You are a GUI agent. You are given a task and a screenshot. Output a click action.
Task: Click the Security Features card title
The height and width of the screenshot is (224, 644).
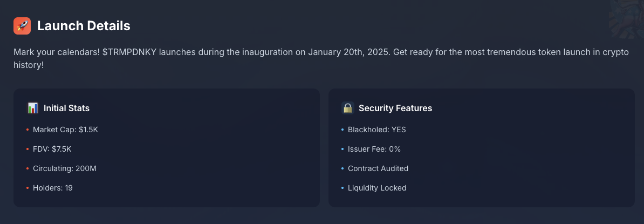(x=395, y=108)
